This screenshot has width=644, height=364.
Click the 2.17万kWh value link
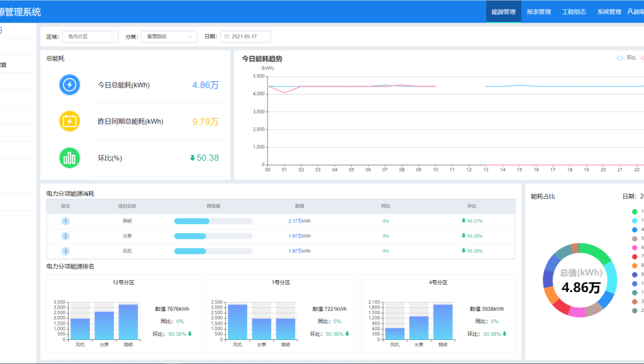tap(300, 221)
